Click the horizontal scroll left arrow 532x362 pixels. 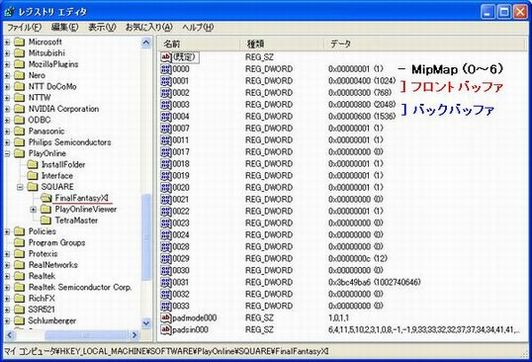[x=10, y=335]
